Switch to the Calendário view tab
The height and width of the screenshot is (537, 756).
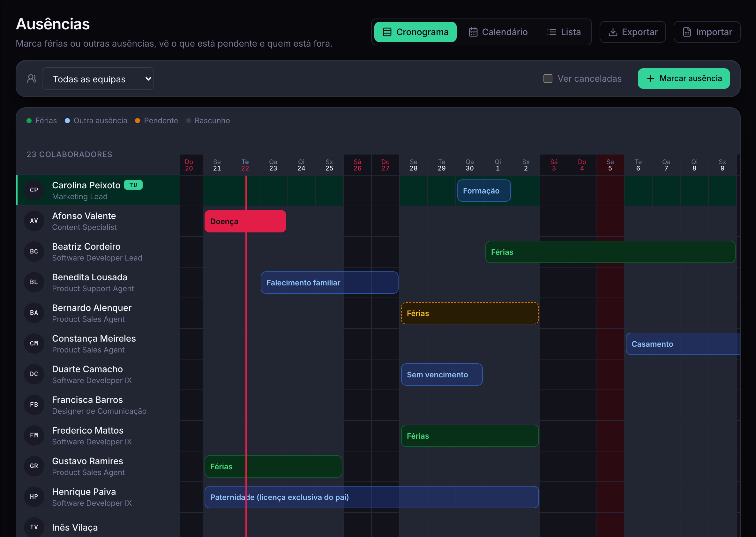pos(498,32)
